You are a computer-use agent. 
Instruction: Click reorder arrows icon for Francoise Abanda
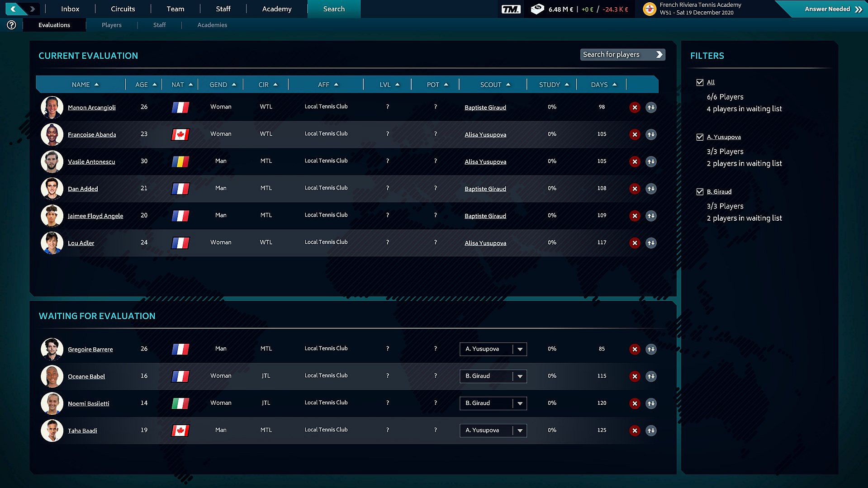[x=651, y=134]
